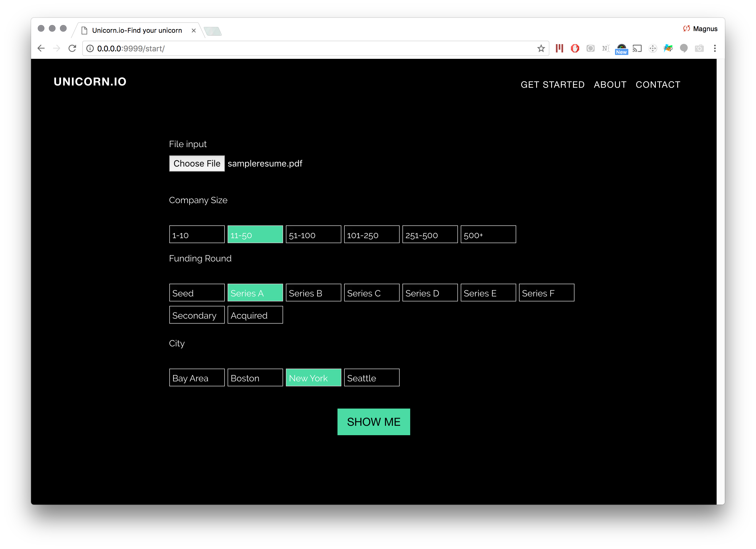
Task: Reload the page with refresh icon
Action: point(72,49)
